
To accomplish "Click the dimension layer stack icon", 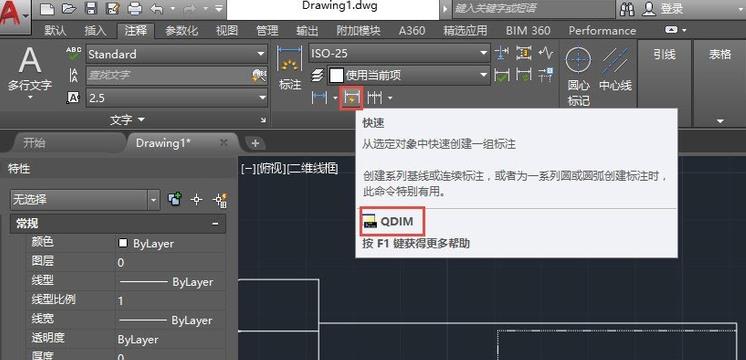I will pos(318,75).
